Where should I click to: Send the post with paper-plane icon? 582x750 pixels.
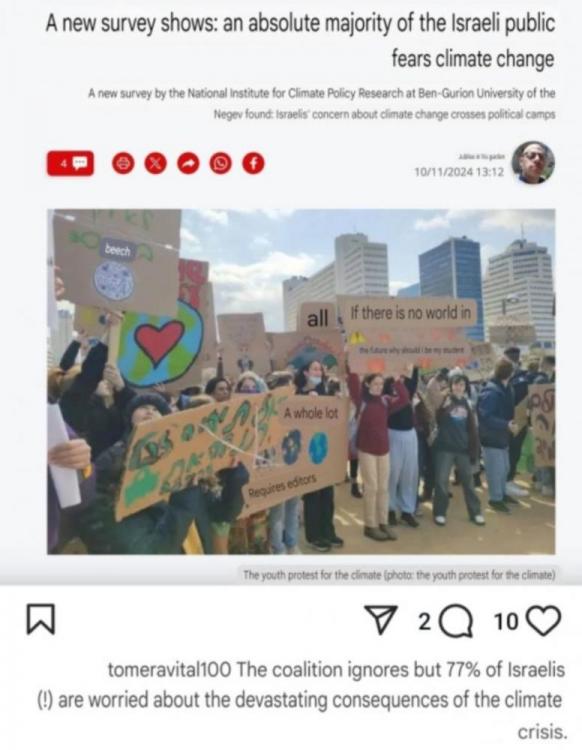[x=381, y=620]
